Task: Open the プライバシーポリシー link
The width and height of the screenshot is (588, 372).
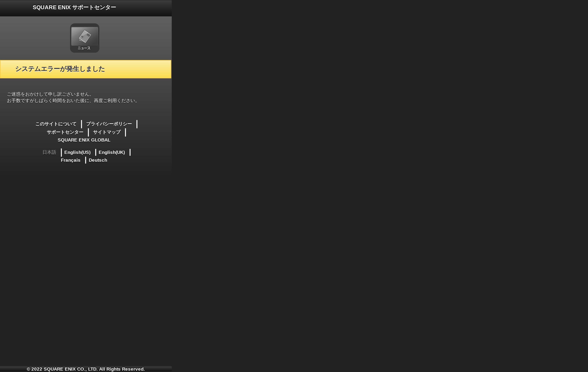Action: click(109, 124)
